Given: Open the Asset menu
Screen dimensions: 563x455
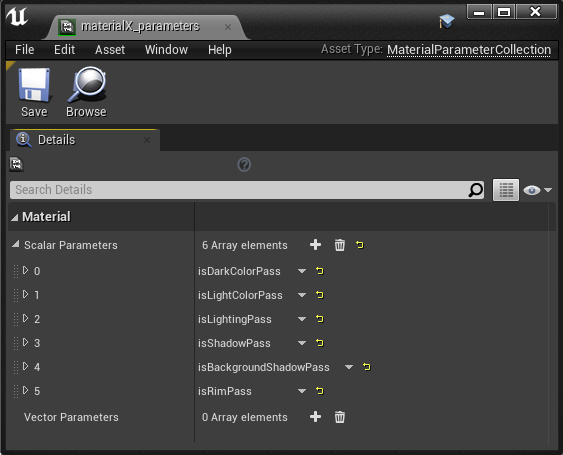Looking at the screenshot, I should [x=110, y=50].
